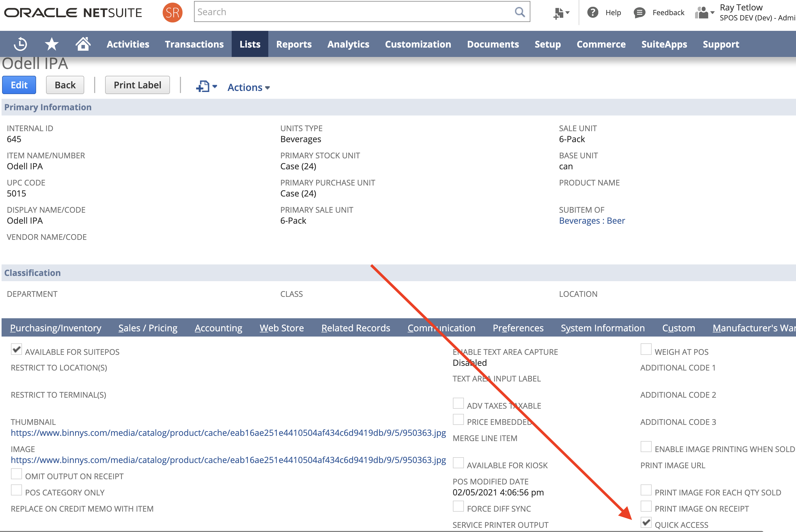This screenshot has width=796, height=532.
Task: Click the Shortcuts star icon
Action: pos(52,44)
